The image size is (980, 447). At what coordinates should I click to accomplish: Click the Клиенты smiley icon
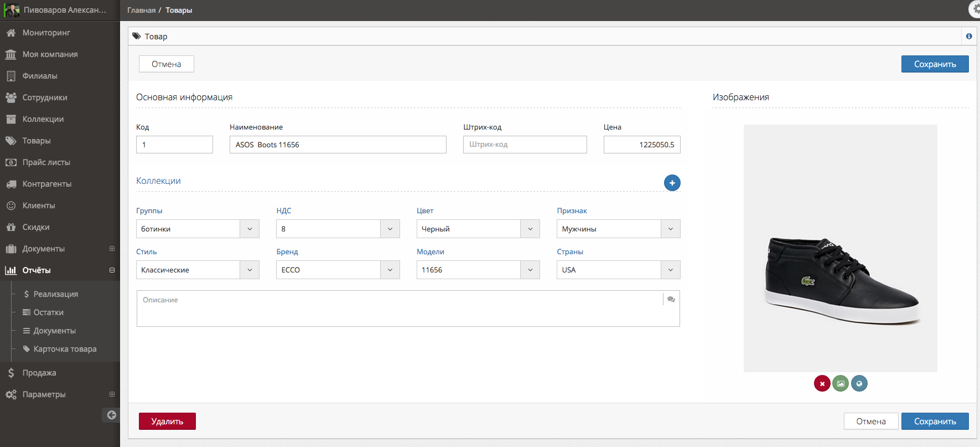pos(11,205)
